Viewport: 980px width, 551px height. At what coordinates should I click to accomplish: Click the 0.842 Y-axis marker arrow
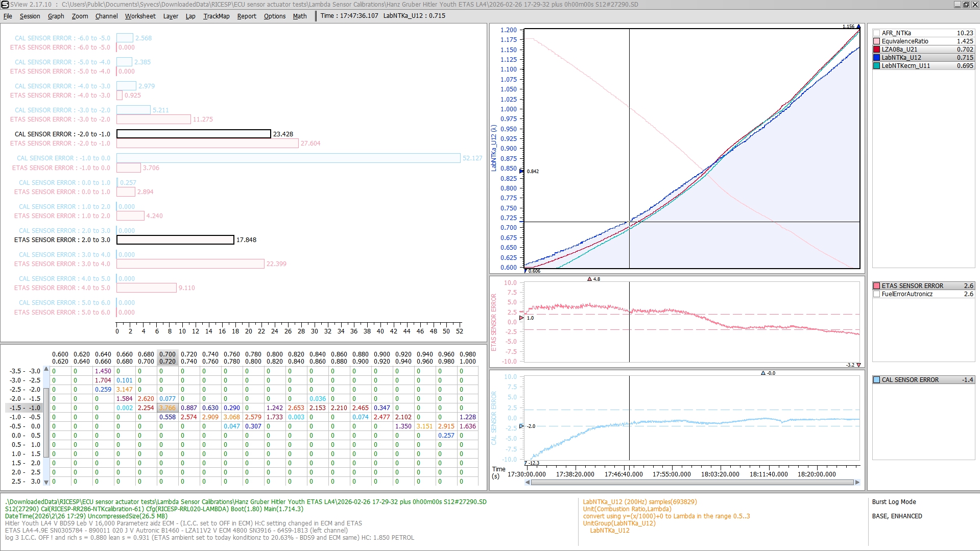point(521,172)
